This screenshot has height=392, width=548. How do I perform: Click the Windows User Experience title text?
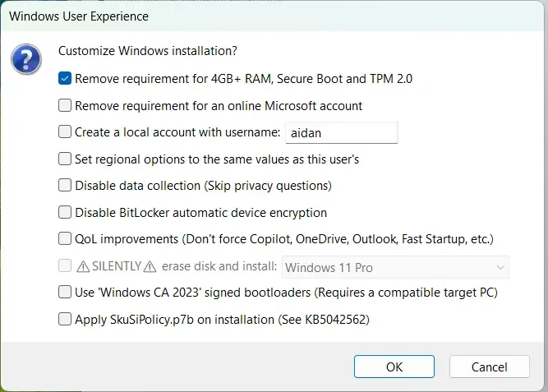pyautogui.click(x=79, y=16)
